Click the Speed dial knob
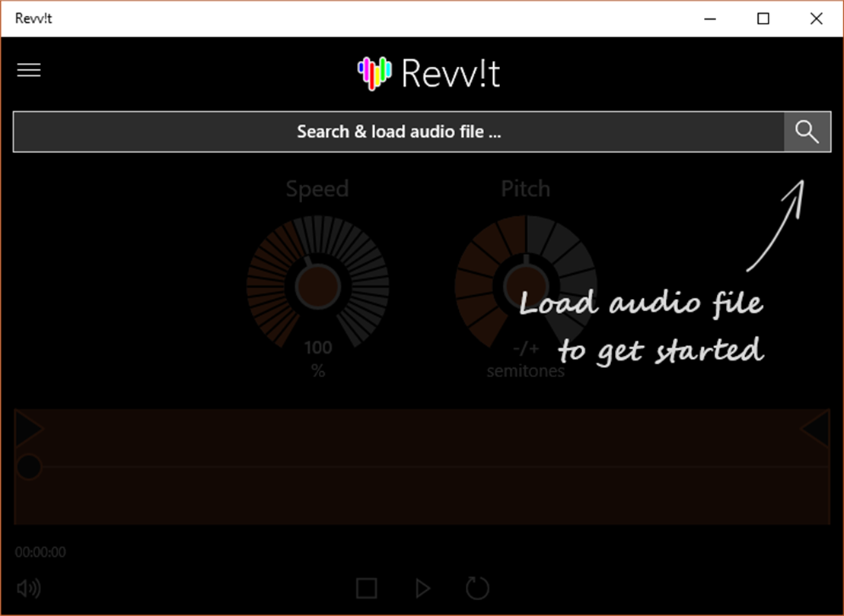The width and height of the screenshot is (844, 616). [317, 286]
